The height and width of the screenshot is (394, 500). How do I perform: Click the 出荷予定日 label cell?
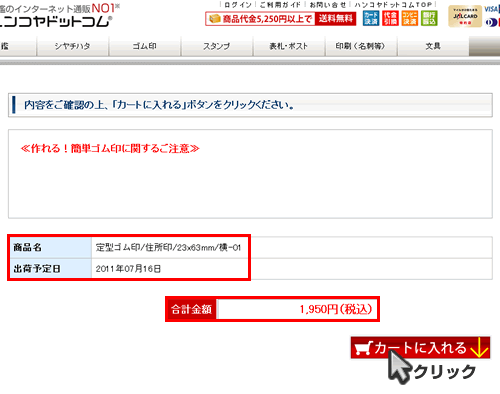point(51,269)
